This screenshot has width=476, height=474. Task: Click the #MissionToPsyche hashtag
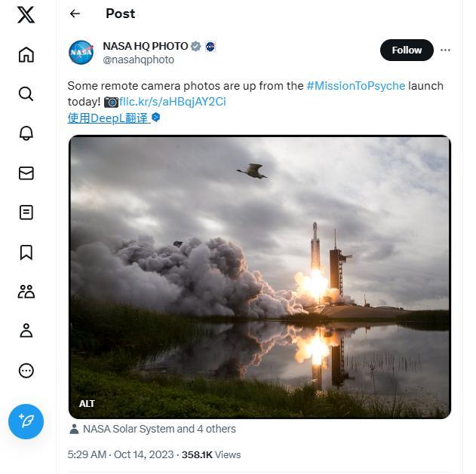[355, 86]
